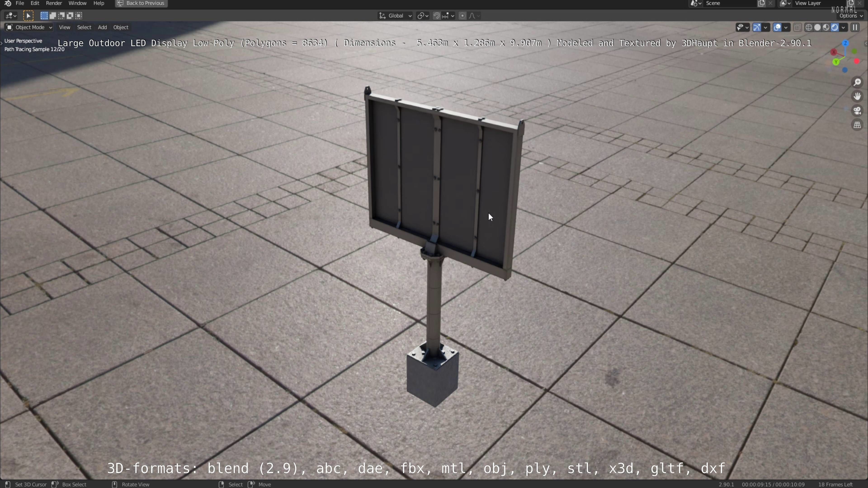Open the Scene browse dropdown icon
This screenshot has width=868, height=488.
pyautogui.click(x=696, y=3)
